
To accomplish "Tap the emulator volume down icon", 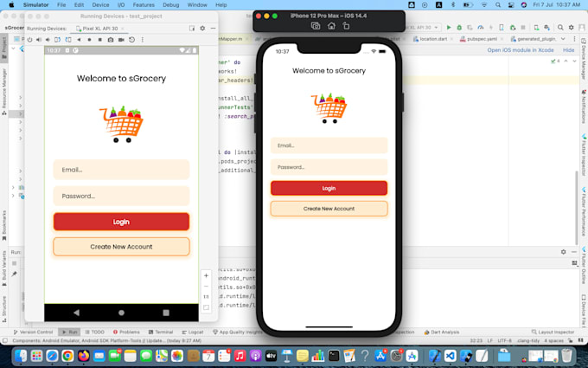I will pyautogui.click(x=48, y=40).
